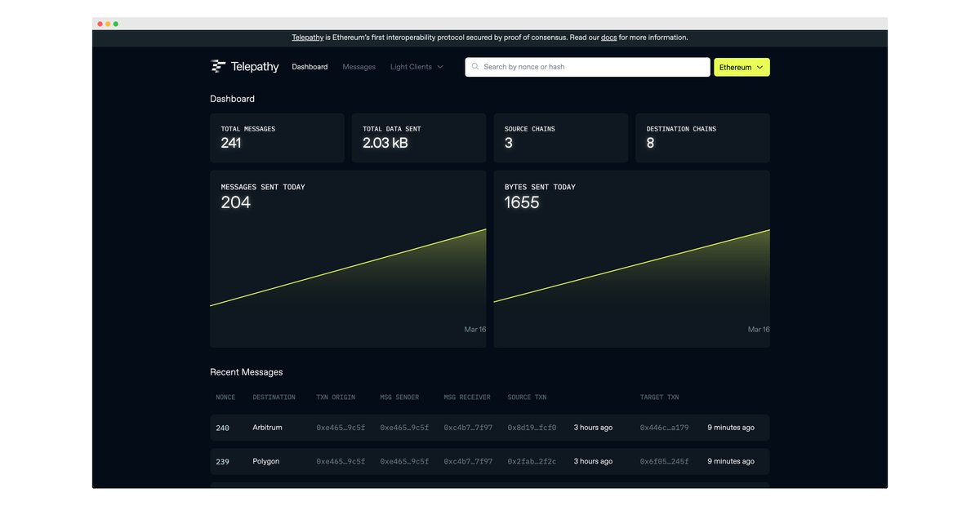Expand the Light Clients chevron
Viewport: 980px width, 506px height.
pyautogui.click(x=441, y=67)
